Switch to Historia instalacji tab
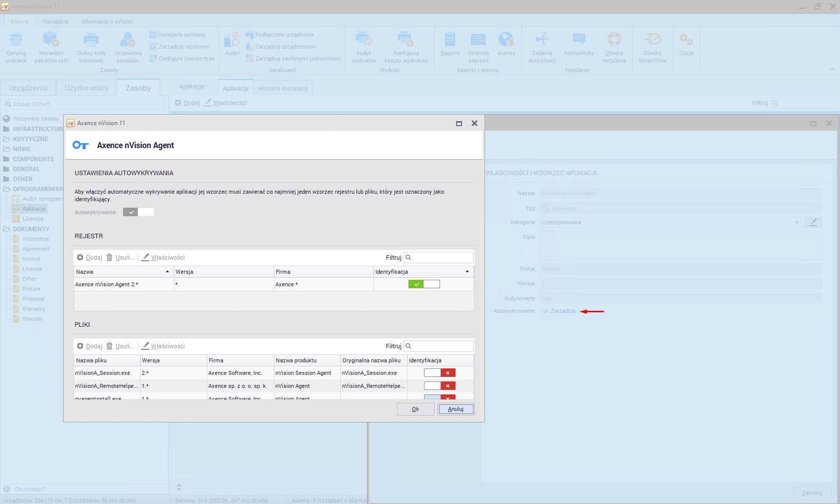This screenshot has height=504, width=840. [x=283, y=88]
